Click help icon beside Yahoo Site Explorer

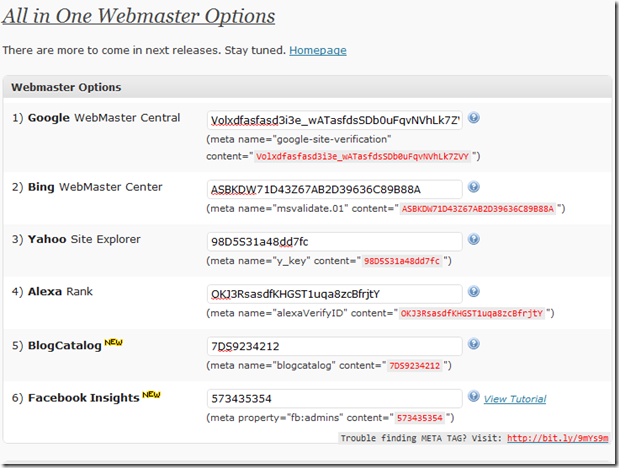coord(474,239)
